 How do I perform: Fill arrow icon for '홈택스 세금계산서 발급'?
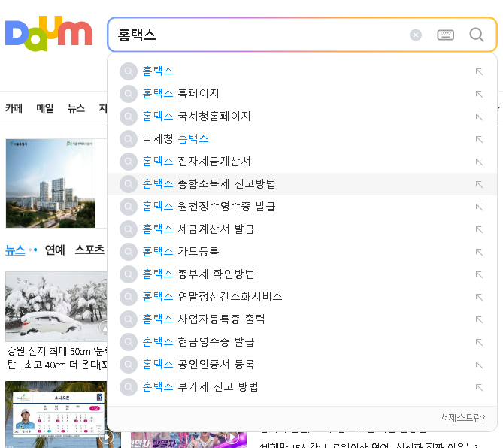click(x=479, y=229)
